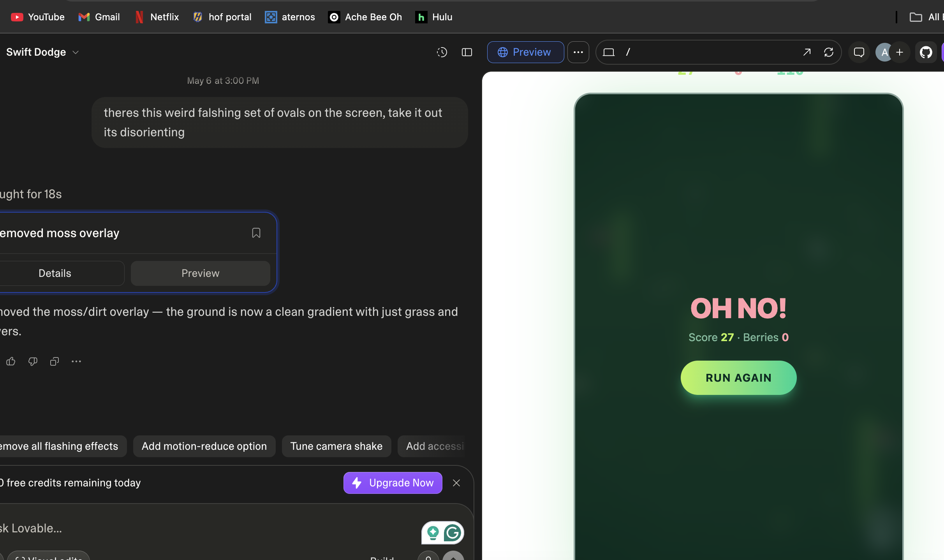
Task: Toggle the device view icon in URL bar
Action: pos(608,52)
